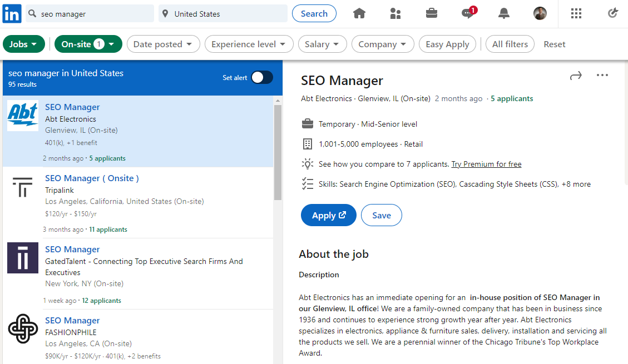Select the FASHIONPHILE SEO Manager listing

(x=72, y=321)
